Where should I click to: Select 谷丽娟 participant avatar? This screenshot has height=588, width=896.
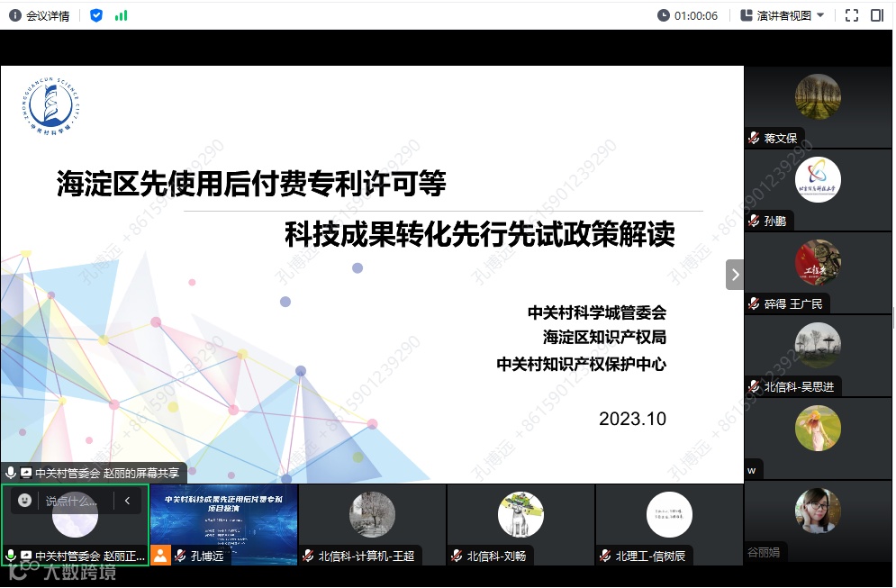[x=818, y=511]
